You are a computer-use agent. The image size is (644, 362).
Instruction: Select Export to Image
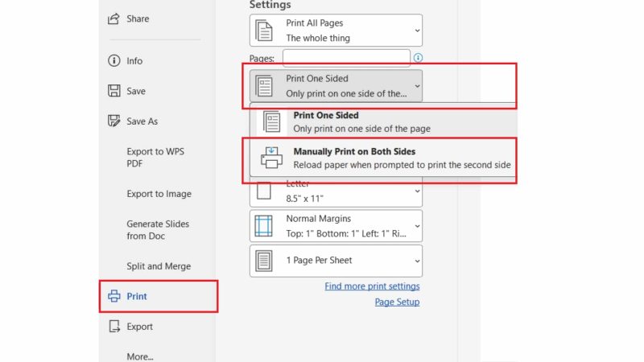pos(159,194)
